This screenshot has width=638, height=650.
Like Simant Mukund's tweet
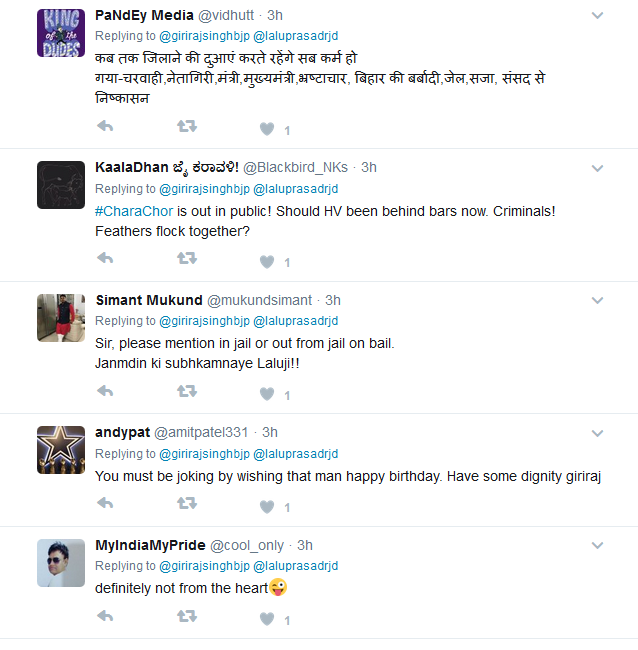click(x=267, y=393)
